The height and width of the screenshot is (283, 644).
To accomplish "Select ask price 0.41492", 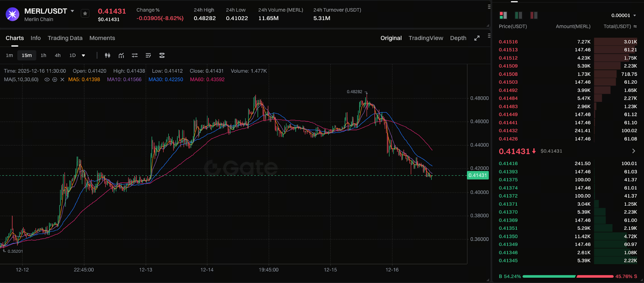I will [x=508, y=91].
